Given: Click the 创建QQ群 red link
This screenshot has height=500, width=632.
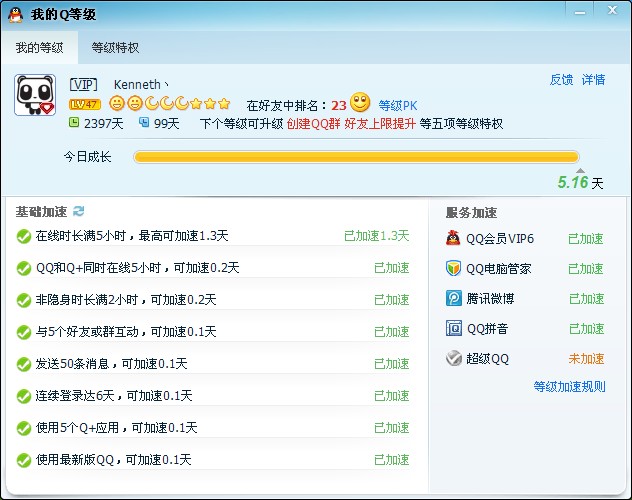Looking at the screenshot, I should 314,123.
